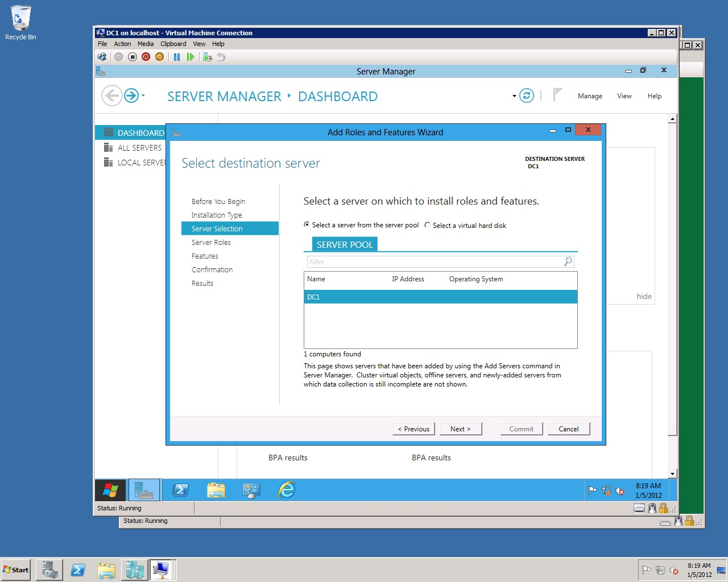
Task: Open the Clipboard menu
Action: point(173,44)
